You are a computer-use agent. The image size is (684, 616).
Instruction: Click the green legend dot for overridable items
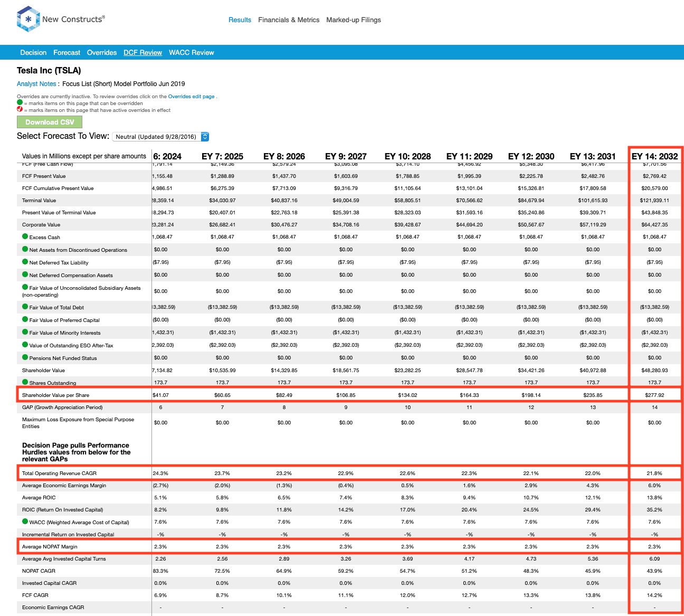coord(20,103)
